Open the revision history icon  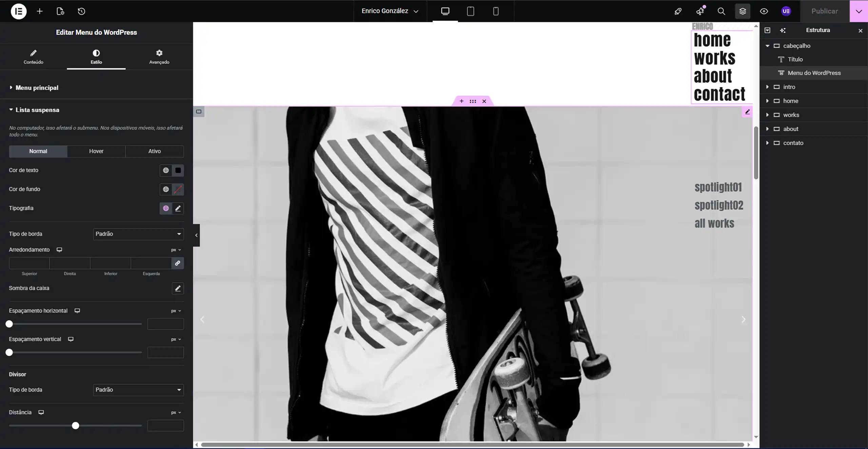point(81,11)
